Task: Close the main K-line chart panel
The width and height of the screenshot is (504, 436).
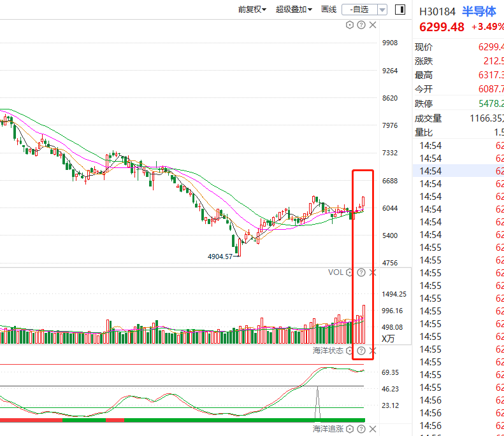Action: (373, 25)
